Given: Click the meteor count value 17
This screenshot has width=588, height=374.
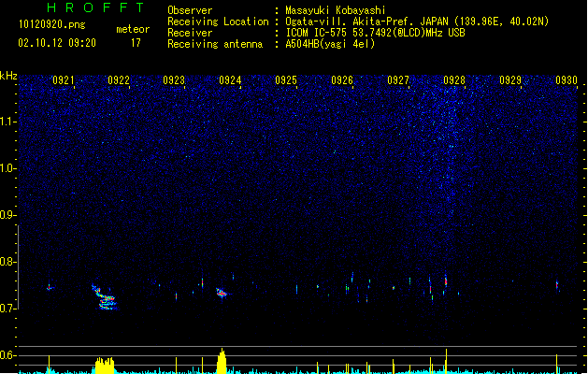Looking at the screenshot, I should pos(136,43).
